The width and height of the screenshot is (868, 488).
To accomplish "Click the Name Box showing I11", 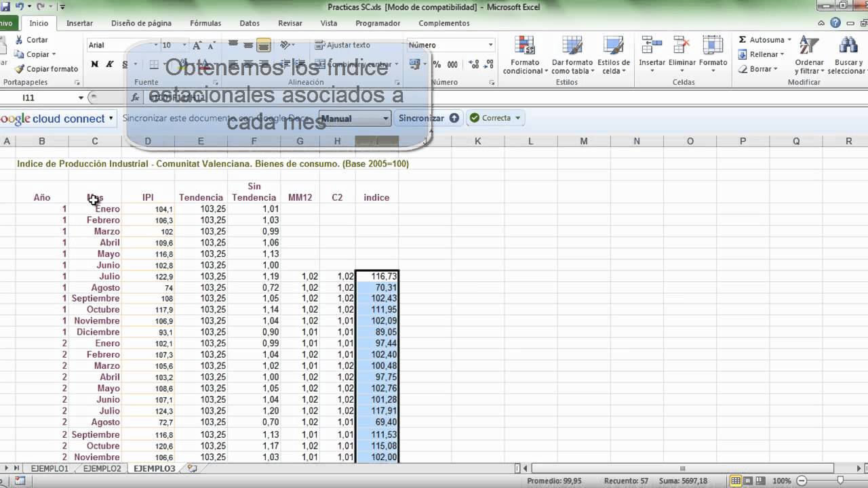I will click(x=38, y=98).
